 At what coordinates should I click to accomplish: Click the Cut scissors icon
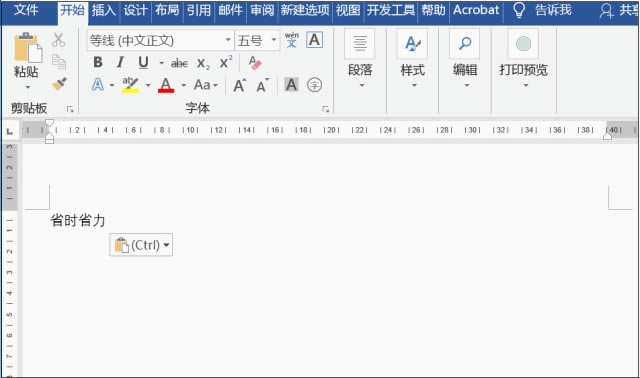(x=58, y=40)
